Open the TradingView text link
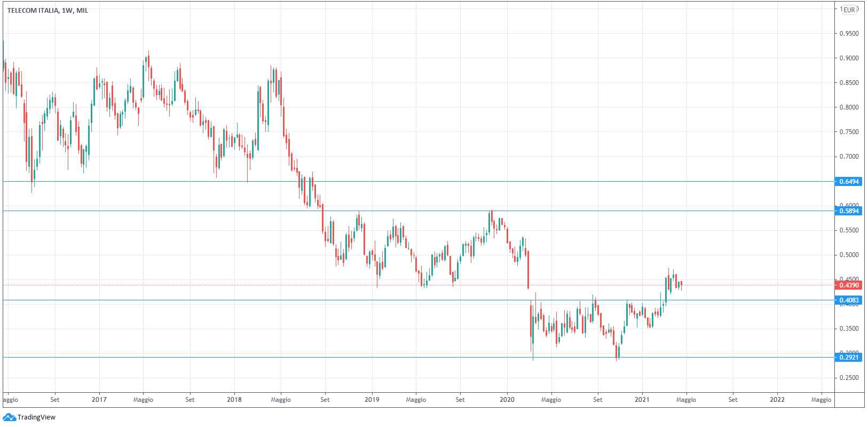The width and height of the screenshot is (868, 427). [x=36, y=417]
